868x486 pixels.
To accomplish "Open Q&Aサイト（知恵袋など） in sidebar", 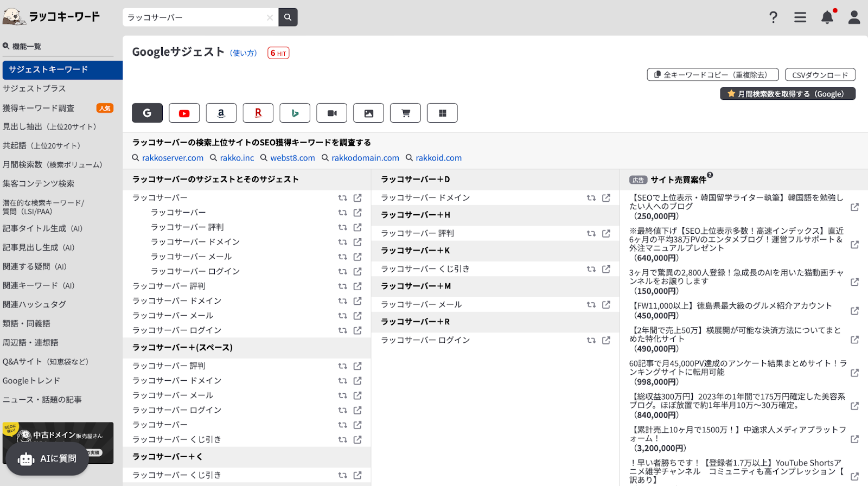I will [46, 362].
